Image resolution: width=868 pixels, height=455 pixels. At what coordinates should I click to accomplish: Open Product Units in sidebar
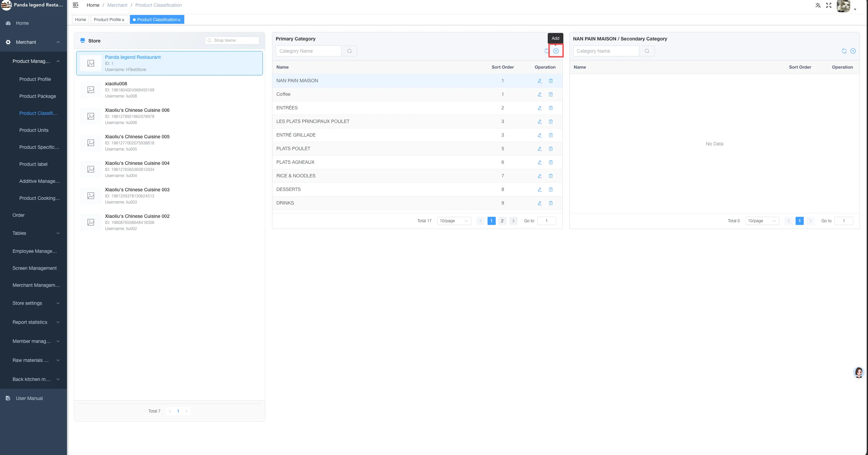coord(34,130)
